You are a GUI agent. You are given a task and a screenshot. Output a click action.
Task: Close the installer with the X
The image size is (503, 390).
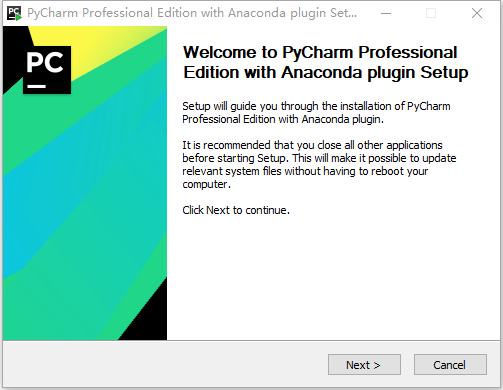[x=477, y=13]
